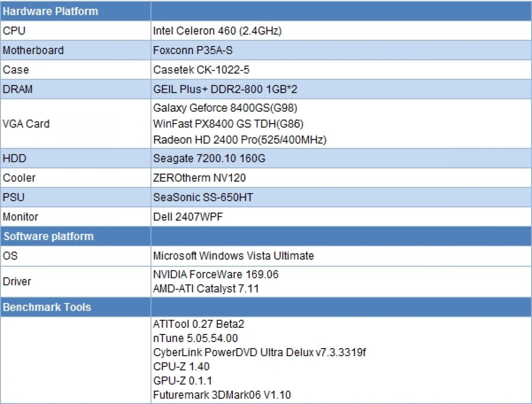532x404 pixels.
Task: Select 'ZEROtherm NV120' value
Action: click(x=199, y=178)
